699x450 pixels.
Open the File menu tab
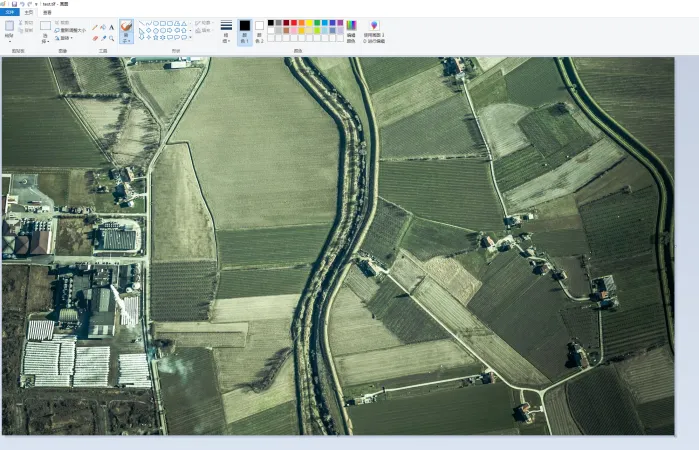click(10, 12)
